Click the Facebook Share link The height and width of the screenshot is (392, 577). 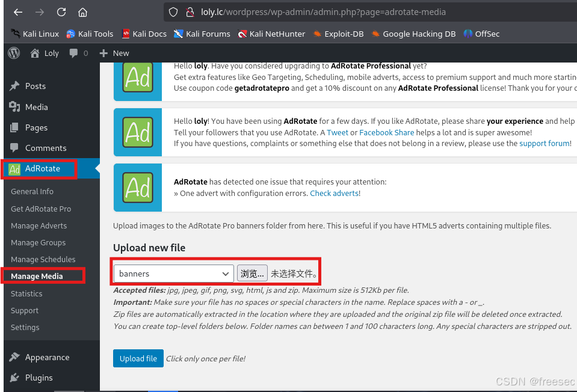pos(386,133)
